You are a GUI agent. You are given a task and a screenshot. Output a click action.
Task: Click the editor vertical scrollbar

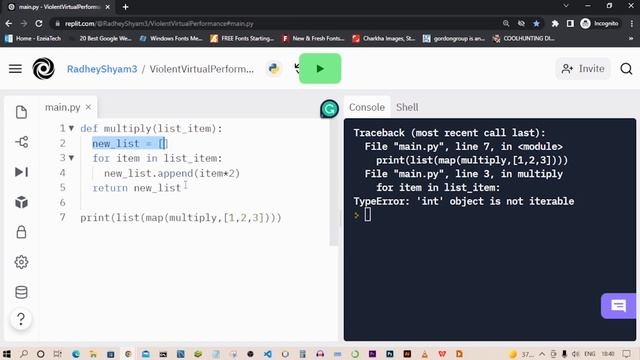tap(334, 182)
